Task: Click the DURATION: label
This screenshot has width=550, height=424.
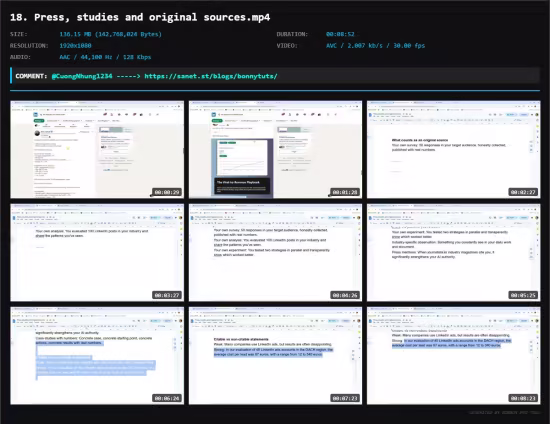Action: coord(292,34)
